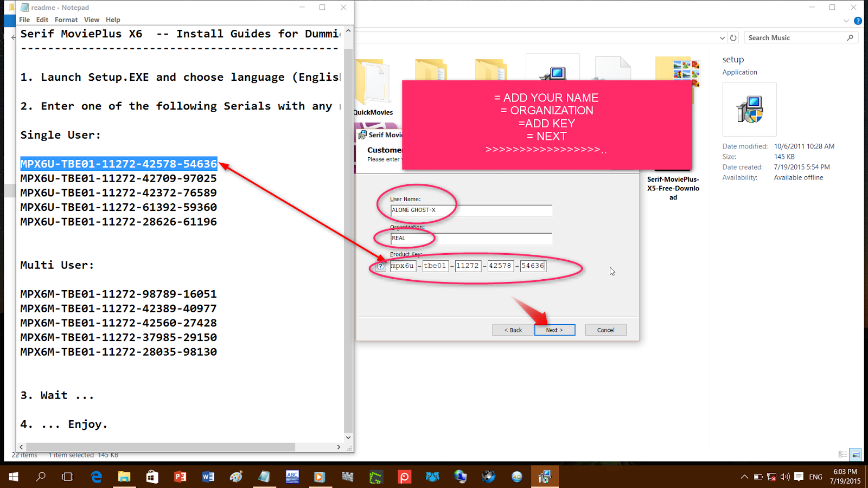Open the red P taskbar icon
Viewport: 868px width, 488px height.
pyautogui.click(x=404, y=477)
